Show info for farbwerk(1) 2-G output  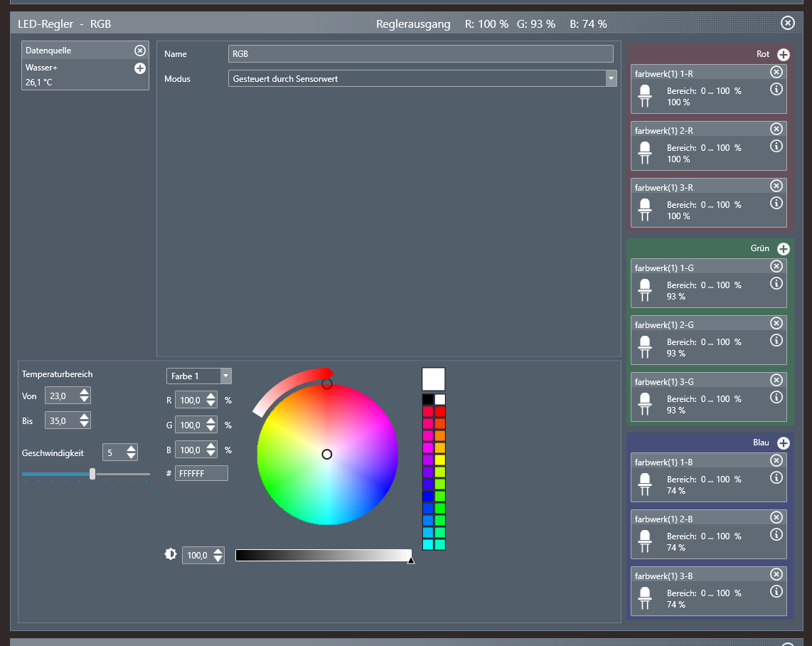pyautogui.click(x=776, y=340)
